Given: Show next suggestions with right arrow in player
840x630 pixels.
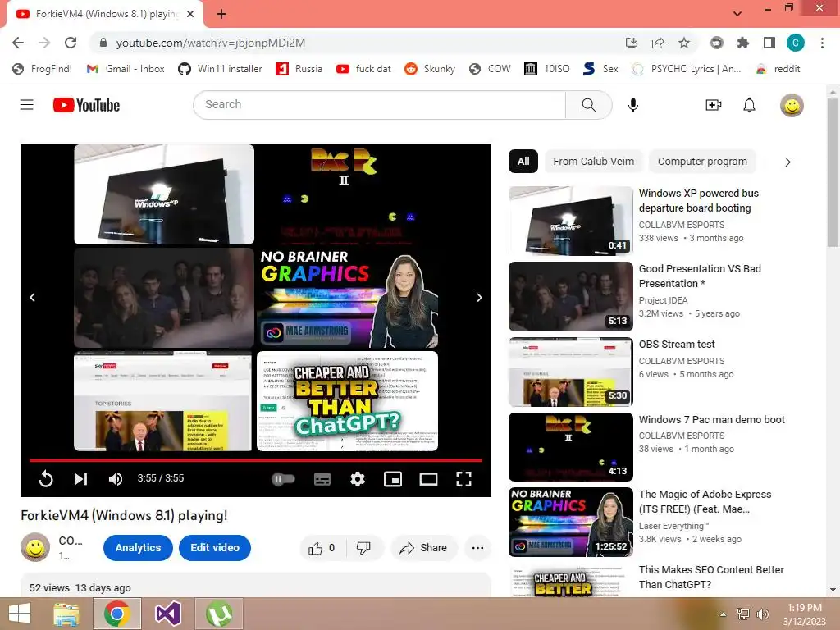Looking at the screenshot, I should tap(479, 297).
